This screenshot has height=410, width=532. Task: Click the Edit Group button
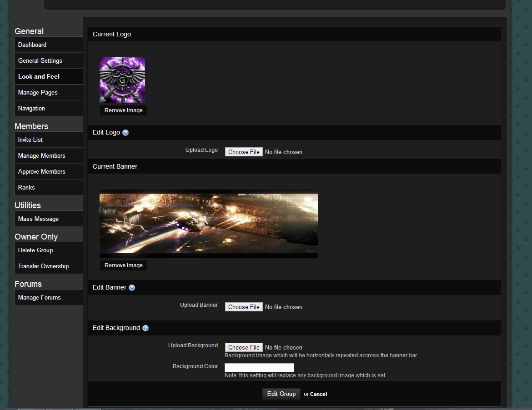[x=281, y=394]
